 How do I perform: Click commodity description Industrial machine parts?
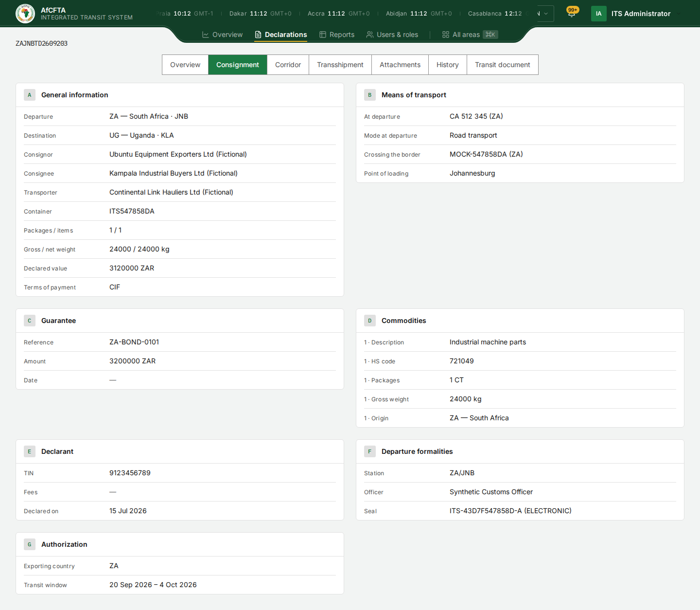488,342
